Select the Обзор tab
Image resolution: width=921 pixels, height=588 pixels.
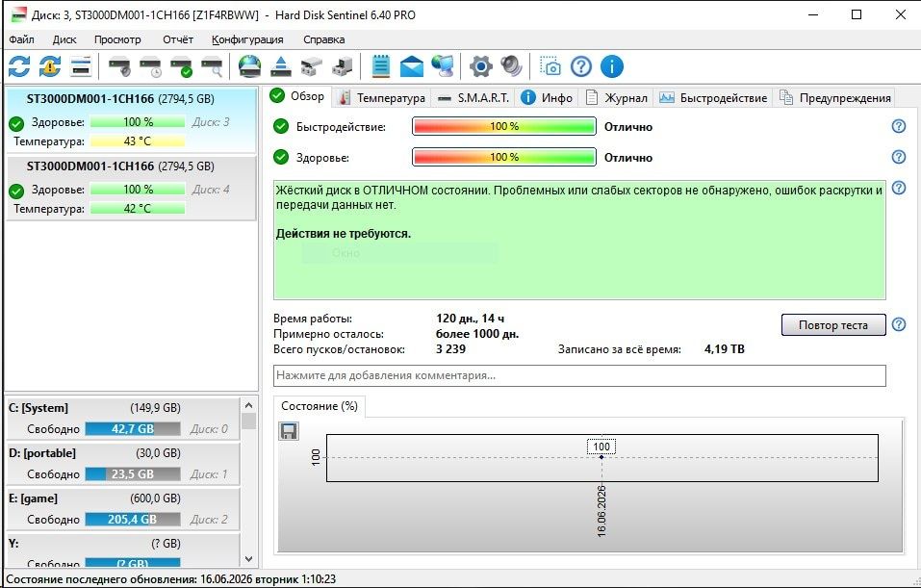coord(297,96)
